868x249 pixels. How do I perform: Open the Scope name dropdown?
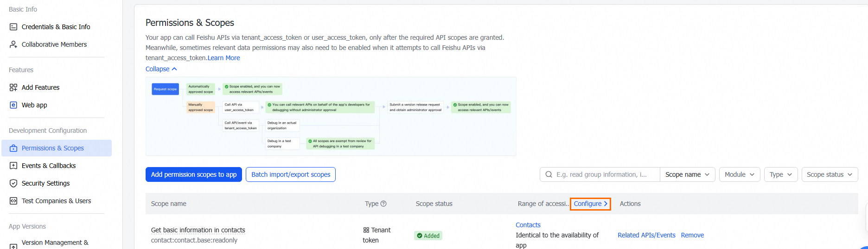(x=687, y=174)
